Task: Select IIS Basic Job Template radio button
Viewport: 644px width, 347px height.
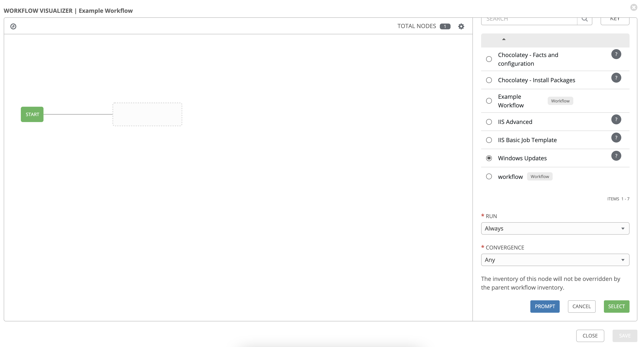Action: 489,140
